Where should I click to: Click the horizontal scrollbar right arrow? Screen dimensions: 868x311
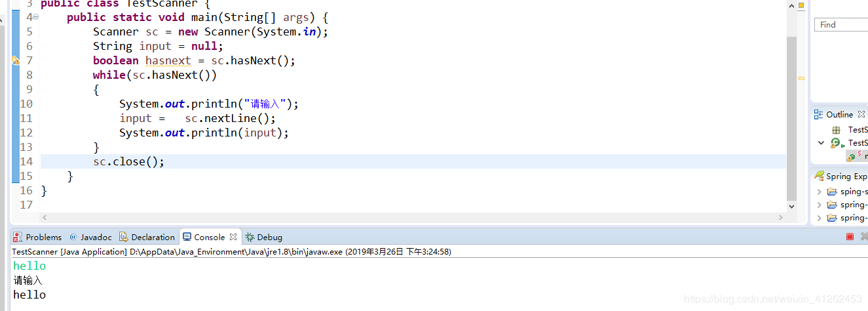(x=781, y=217)
